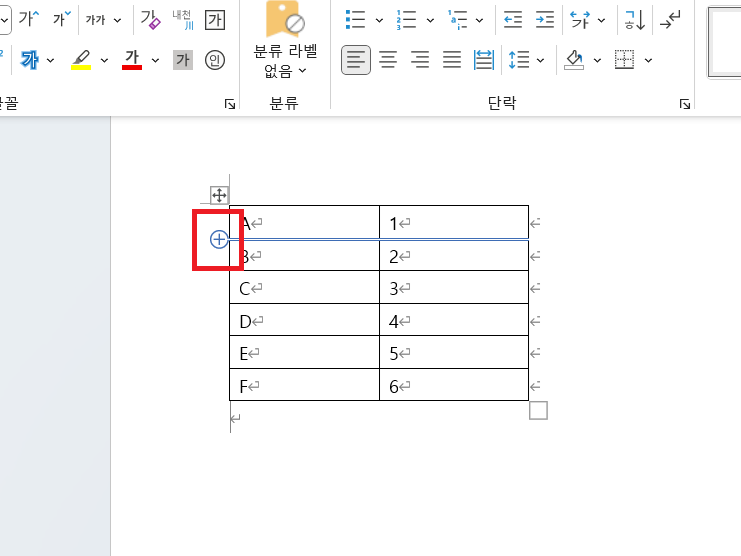This screenshot has width=741, height=556.
Task: Align text left
Action: (x=356, y=60)
